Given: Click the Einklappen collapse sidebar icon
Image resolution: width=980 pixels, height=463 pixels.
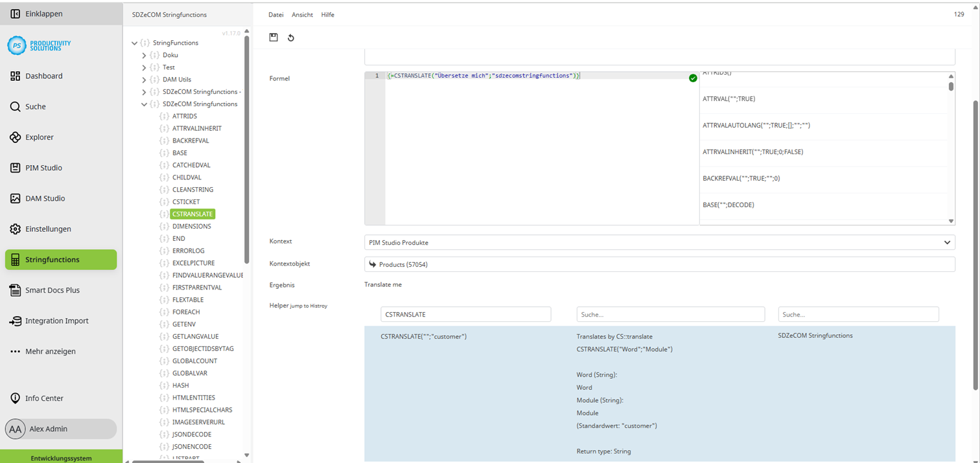Looking at the screenshot, I should [15, 14].
